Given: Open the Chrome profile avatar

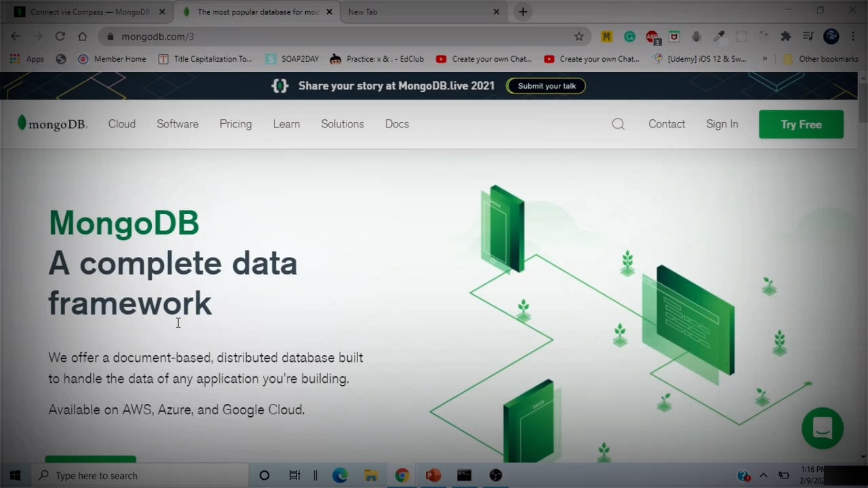Looking at the screenshot, I should click(x=831, y=37).
